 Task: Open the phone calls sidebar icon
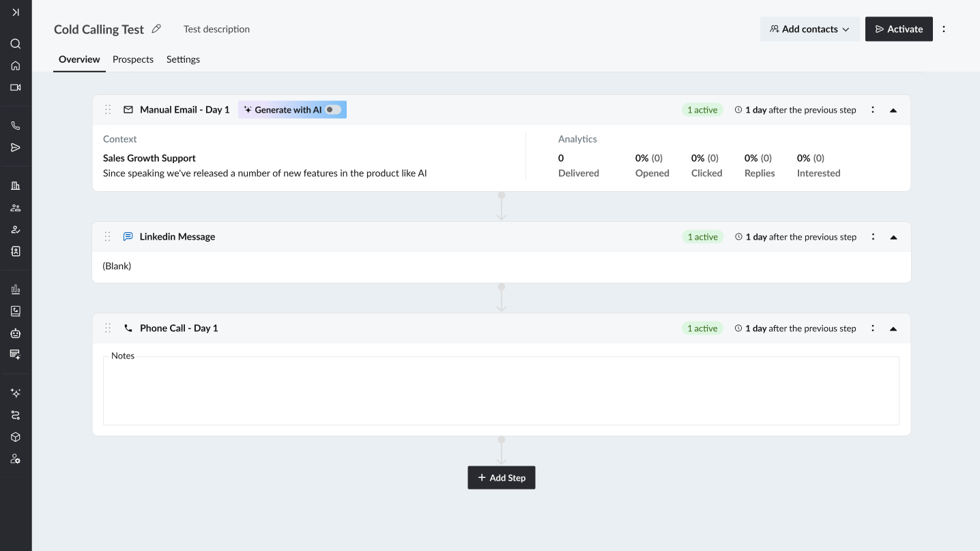pos(16,126)
